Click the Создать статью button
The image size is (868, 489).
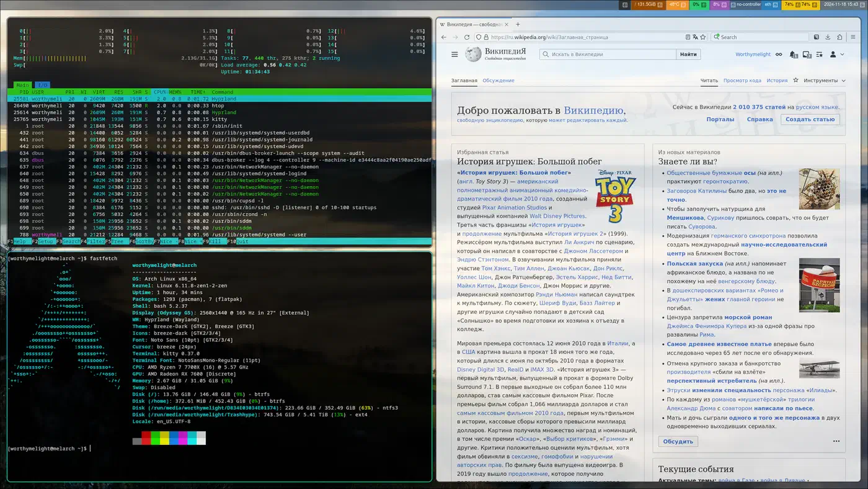click(810, 119)
